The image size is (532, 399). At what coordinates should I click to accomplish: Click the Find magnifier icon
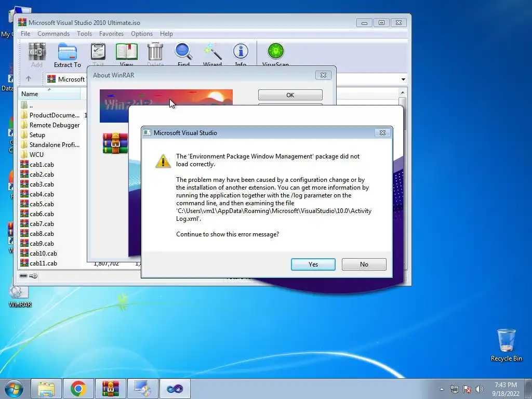point(183,51)
